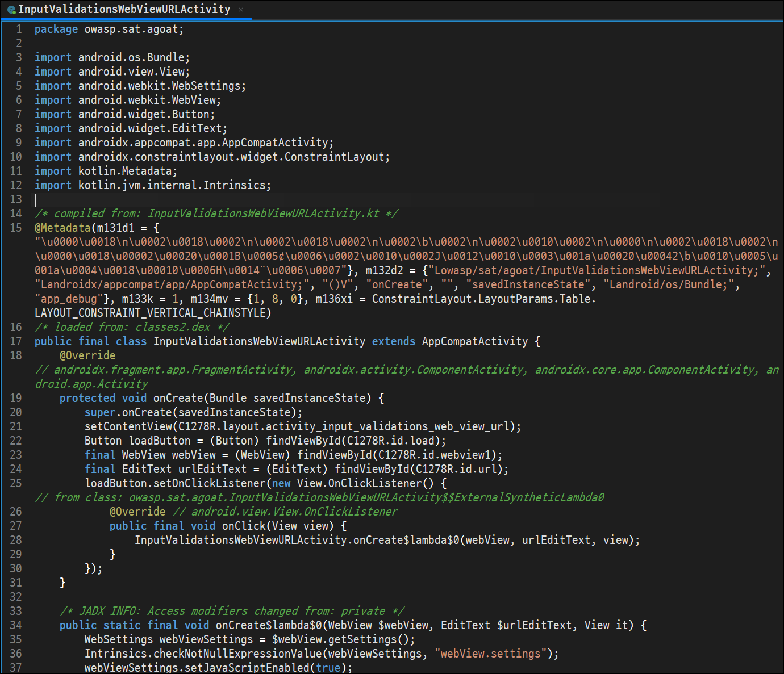
Task: Click the kotlin.Metadata import statement
Action: click(x=106, y=171)
